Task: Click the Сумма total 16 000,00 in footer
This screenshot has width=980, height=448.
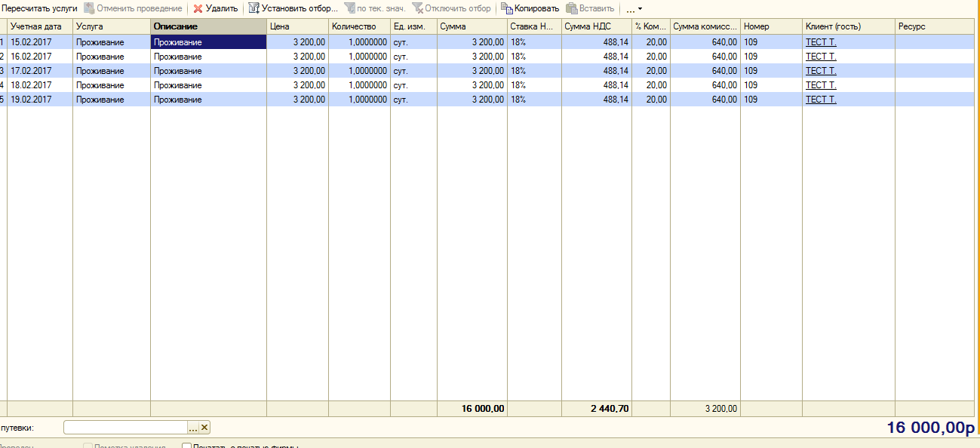Action: [472, 409]
